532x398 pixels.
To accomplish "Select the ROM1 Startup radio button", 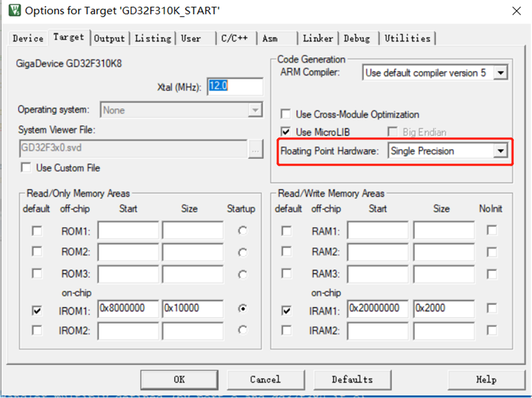I will 242,231.
